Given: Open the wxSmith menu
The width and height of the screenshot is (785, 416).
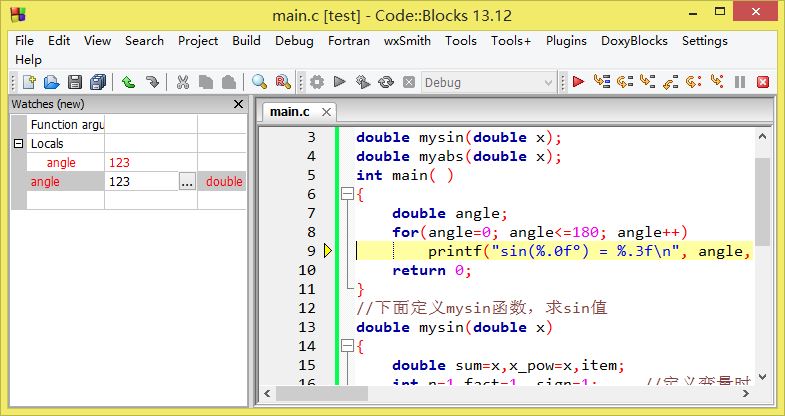Looking at the screenshot, I should (x=408, y=41).
